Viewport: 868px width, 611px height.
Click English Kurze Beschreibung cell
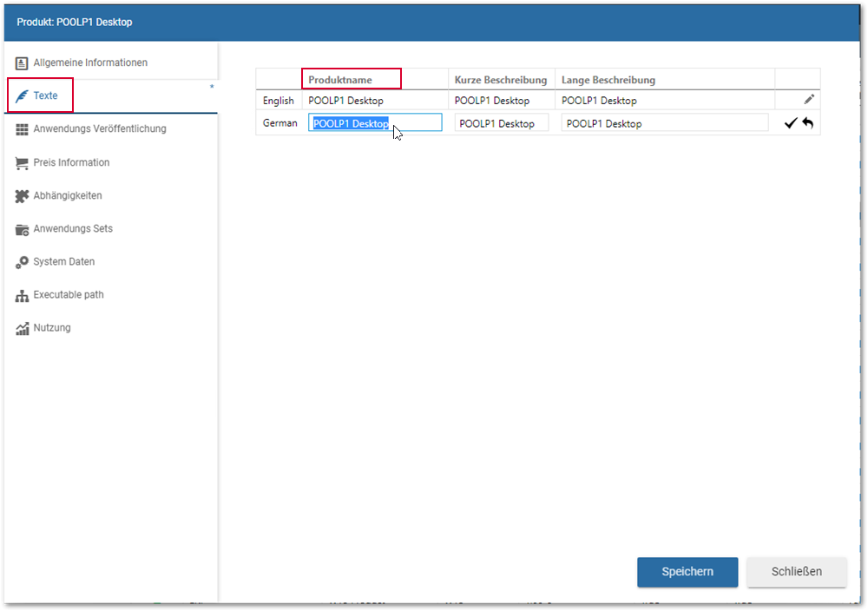click(492, 101)
